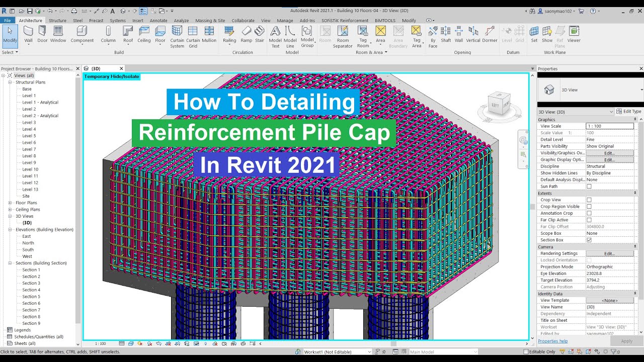Choose the Model Line tool

(290, 37)
